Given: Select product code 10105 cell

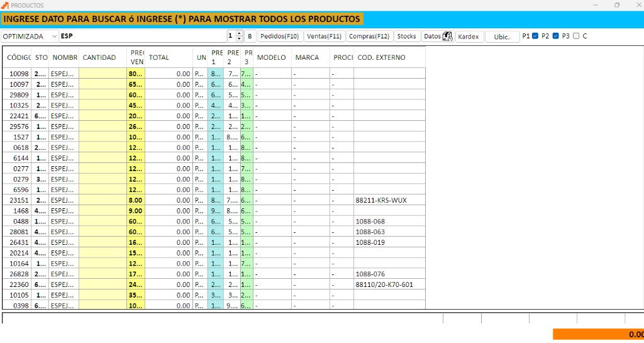Looking at the screenshot, I should [17, 295].
